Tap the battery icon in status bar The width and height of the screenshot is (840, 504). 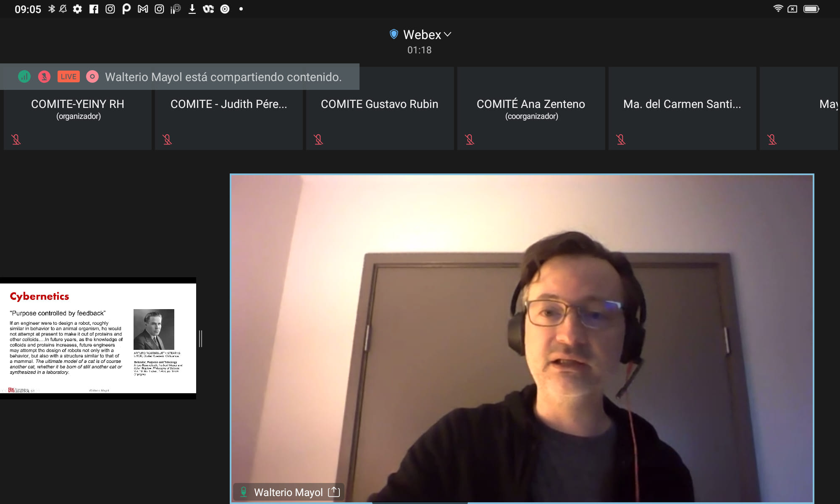point(811,9)
